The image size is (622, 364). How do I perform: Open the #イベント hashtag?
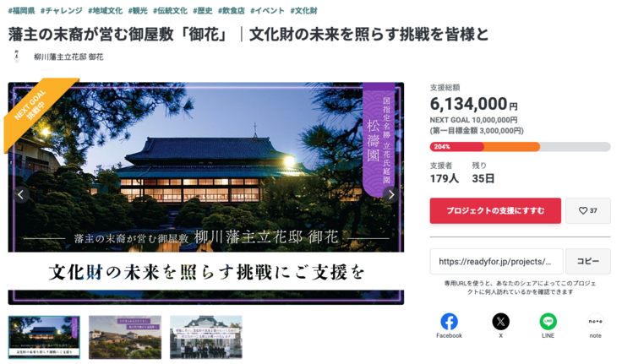coord(267,11)
